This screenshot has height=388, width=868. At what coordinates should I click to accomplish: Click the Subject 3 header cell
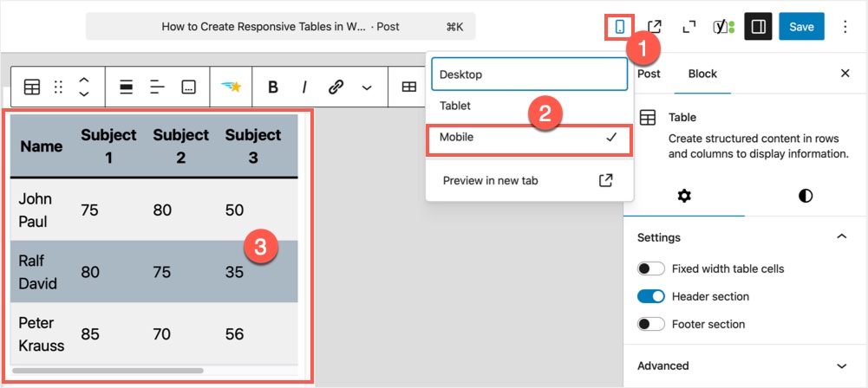[x=253, y=146]
